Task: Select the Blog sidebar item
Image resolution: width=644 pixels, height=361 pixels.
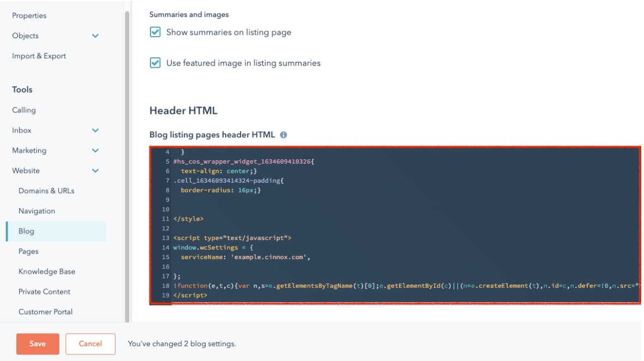Action: 56,231
